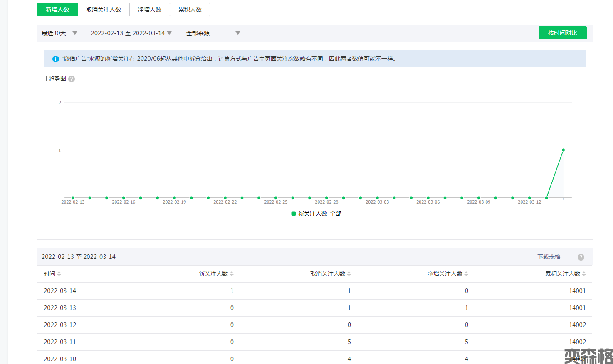
Task: Expand the 全部来源 source dropdown
Action: click(x=213, y=33)
